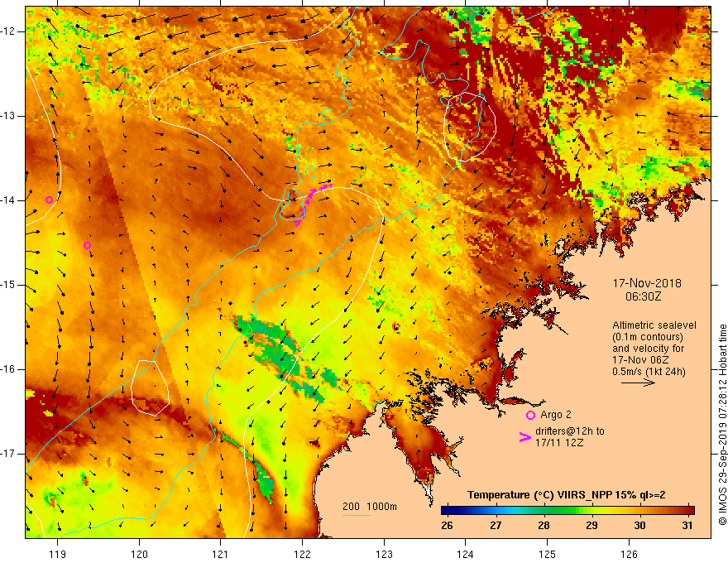Image resolution: width=728 pixels, height=563 pixels.
Task: Click the vertical IMOS copyright timestamp text
Action: pyautogui.click(x=722, y=425)
